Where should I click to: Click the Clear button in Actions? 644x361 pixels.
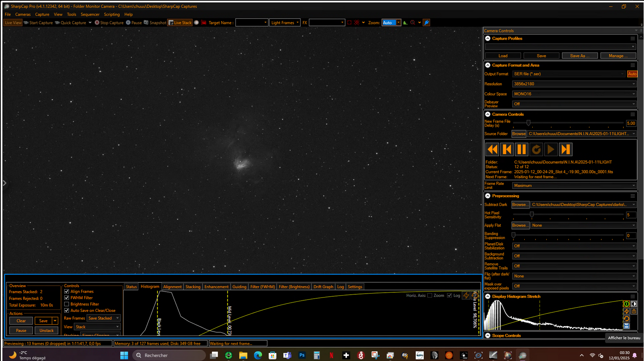(21, 321)
